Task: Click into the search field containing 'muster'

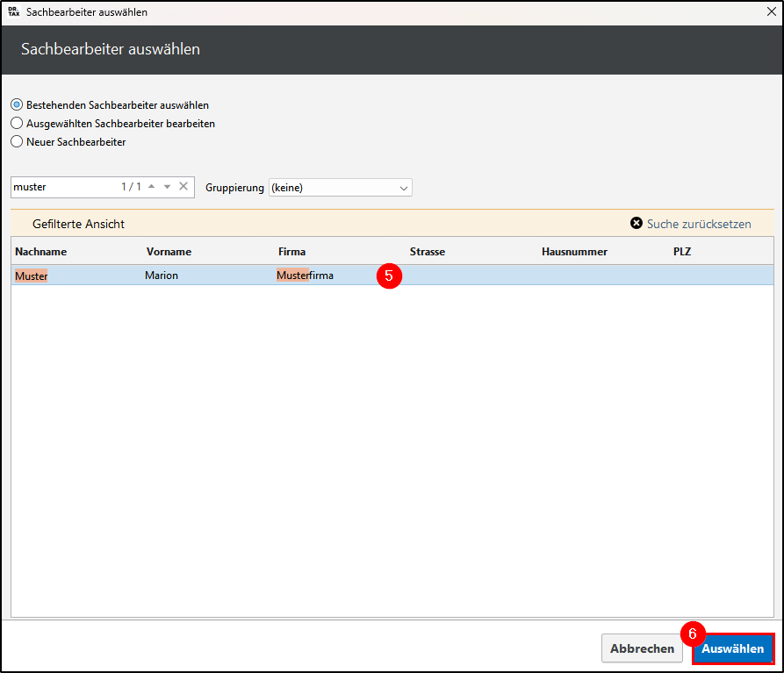Action: (61, 187)
